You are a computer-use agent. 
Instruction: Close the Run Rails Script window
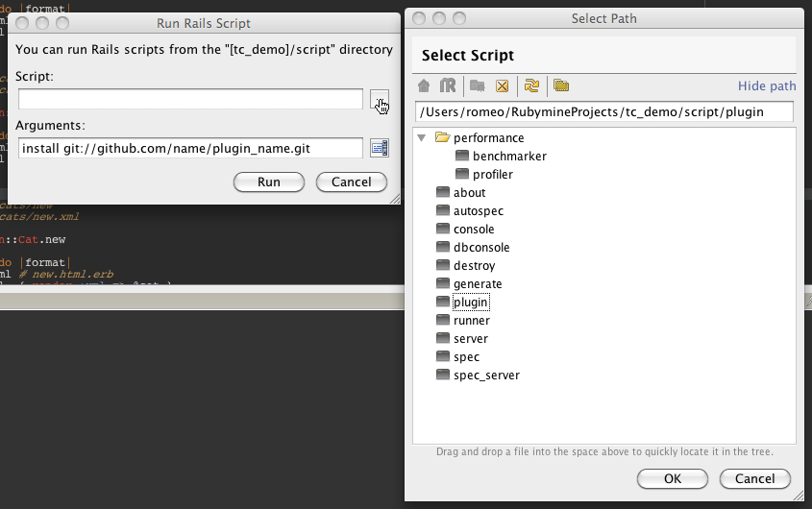(x=22, y=23)
